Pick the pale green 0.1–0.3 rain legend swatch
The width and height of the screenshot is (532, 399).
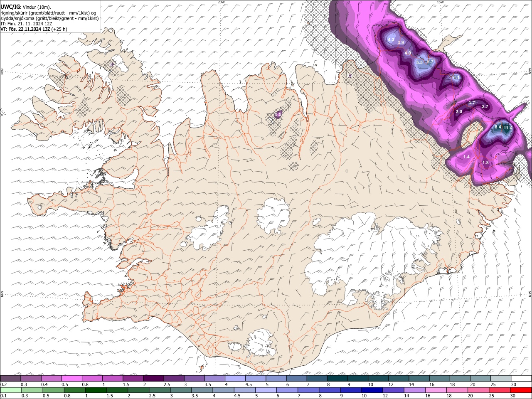(11, 390)
